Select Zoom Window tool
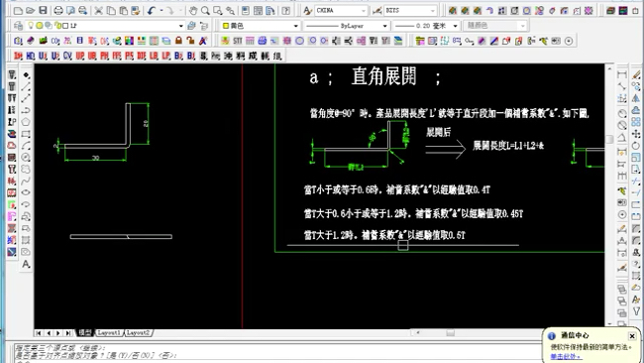The width and height of the screenshot is (644, 363). [x=218, y=10]
